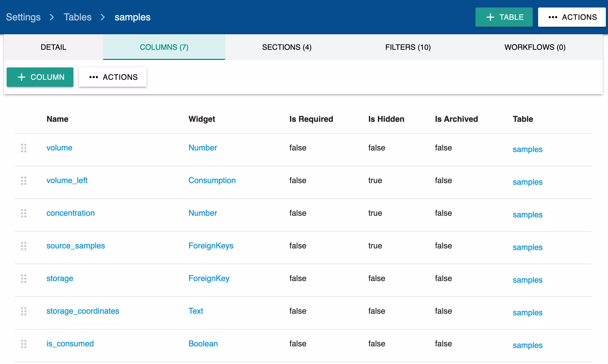Open the columns ACTIONS menu

coord(112,77)
